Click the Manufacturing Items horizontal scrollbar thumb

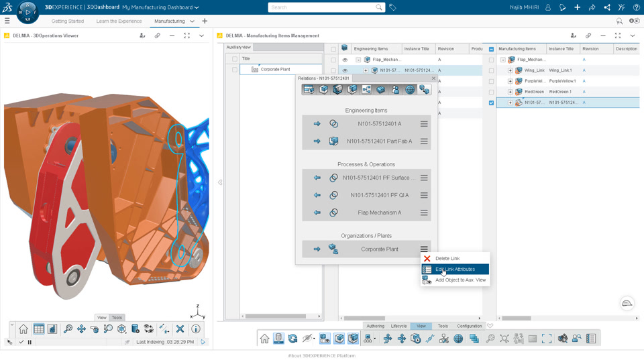(517, 318)
